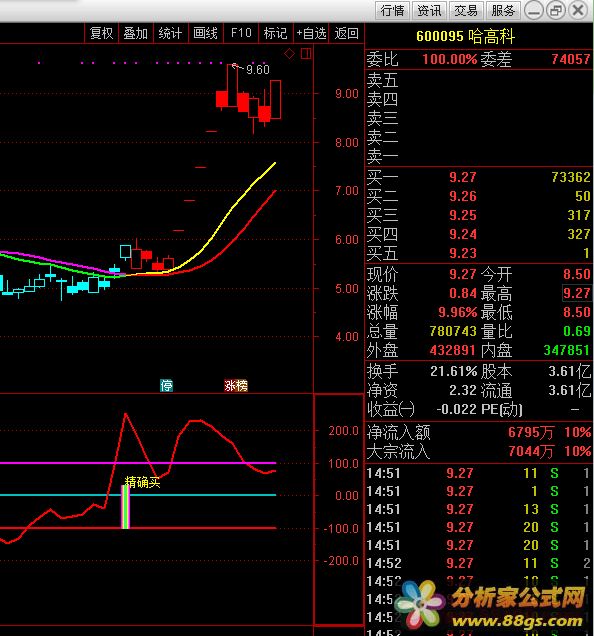Viewport: 594px width, 636px height.
Task: Open the 资讯 menu
Action: pyautogui.click(x=429, y=10)
